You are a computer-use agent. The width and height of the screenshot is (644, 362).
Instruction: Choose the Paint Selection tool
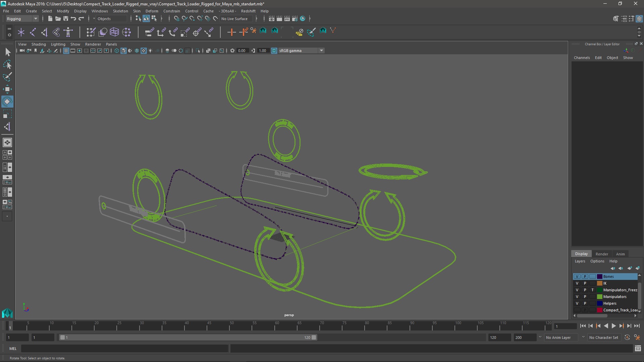[7, 77]
